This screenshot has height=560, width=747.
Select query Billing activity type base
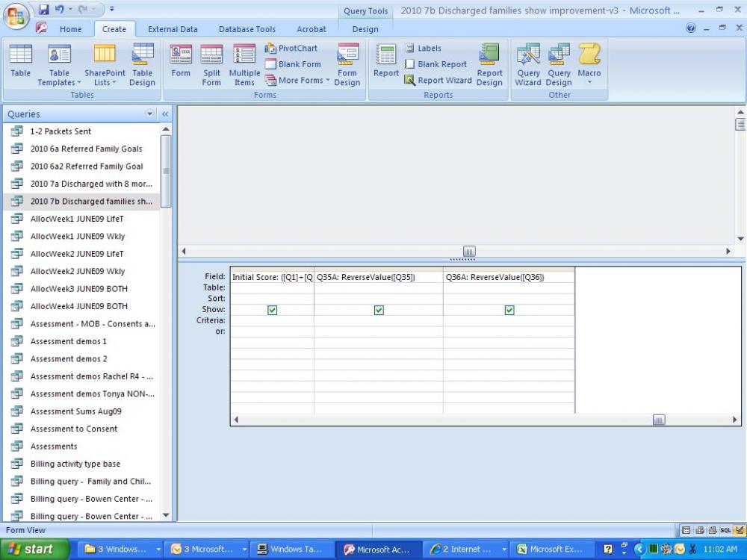[81, 464]
